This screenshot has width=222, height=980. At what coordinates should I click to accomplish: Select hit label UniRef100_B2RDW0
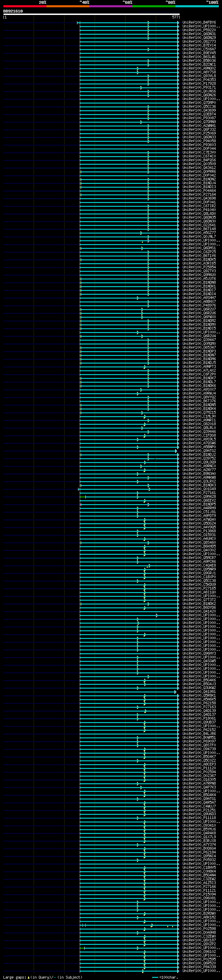tap(199, 913)
